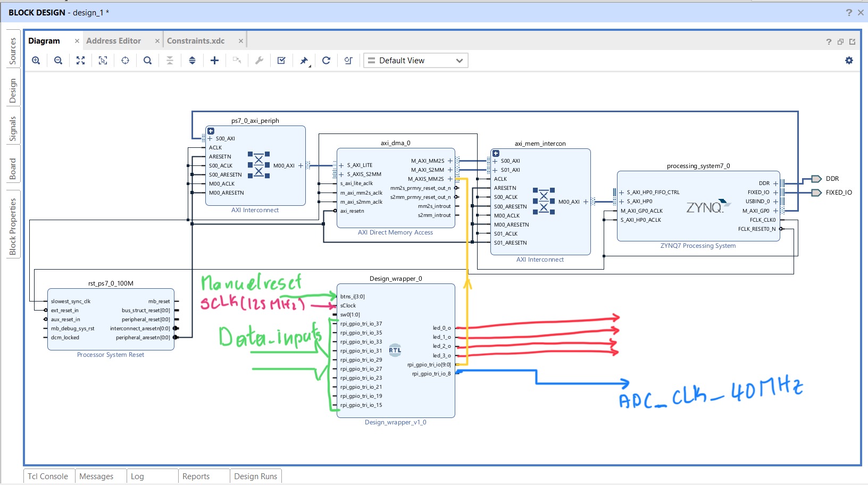
Task: Select the Design_wrapper_0 block title
Action: (396, 279)
